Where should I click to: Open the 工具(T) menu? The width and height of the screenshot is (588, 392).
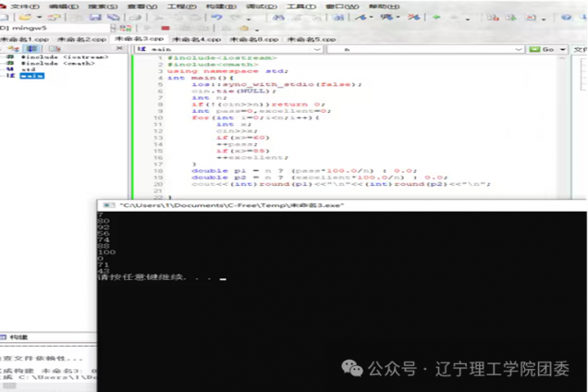(x=301, y=6)
